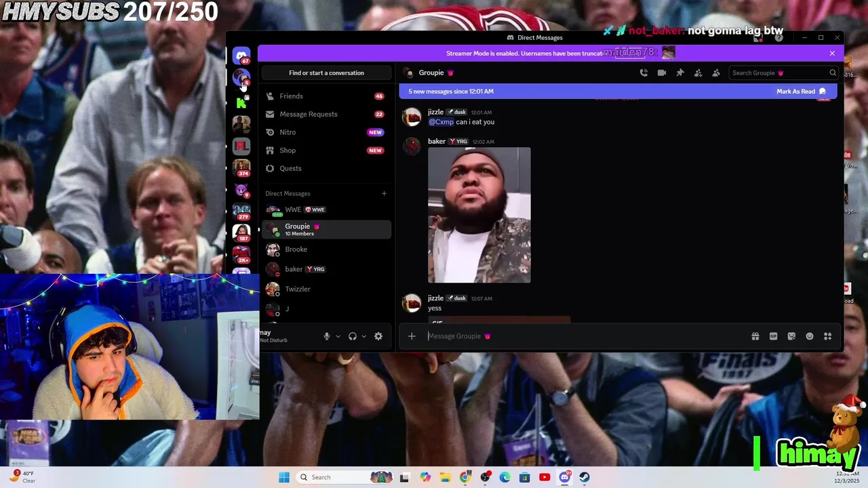Open the sticker picker
The height and width of the screenshot is (488, 868).
791,336
